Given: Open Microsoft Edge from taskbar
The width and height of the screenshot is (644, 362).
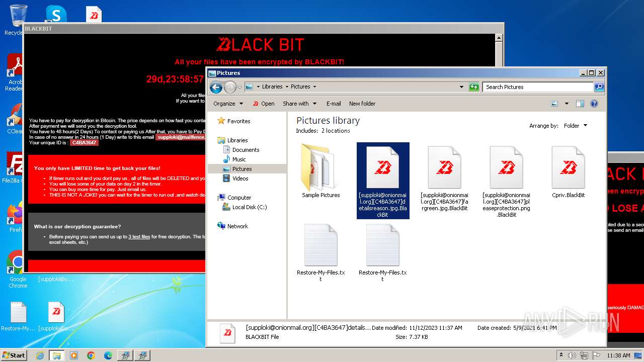Looking at the screenshot, I should coord(108,355).
